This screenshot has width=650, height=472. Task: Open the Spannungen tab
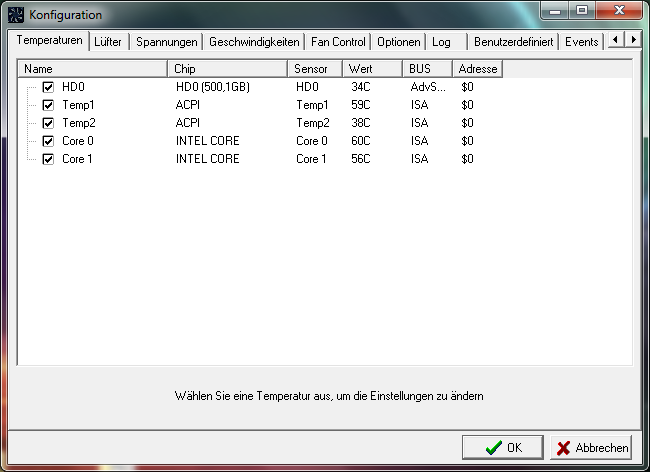coord(166,42)
